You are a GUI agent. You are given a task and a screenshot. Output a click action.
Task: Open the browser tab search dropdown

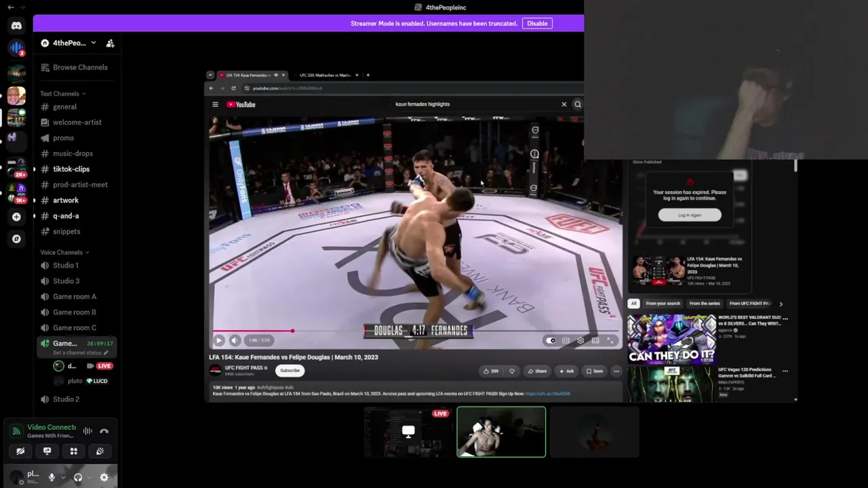point(210,75)
